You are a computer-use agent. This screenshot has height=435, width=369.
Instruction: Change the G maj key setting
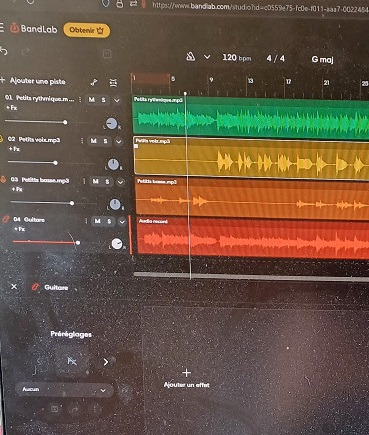pos(322,59)
